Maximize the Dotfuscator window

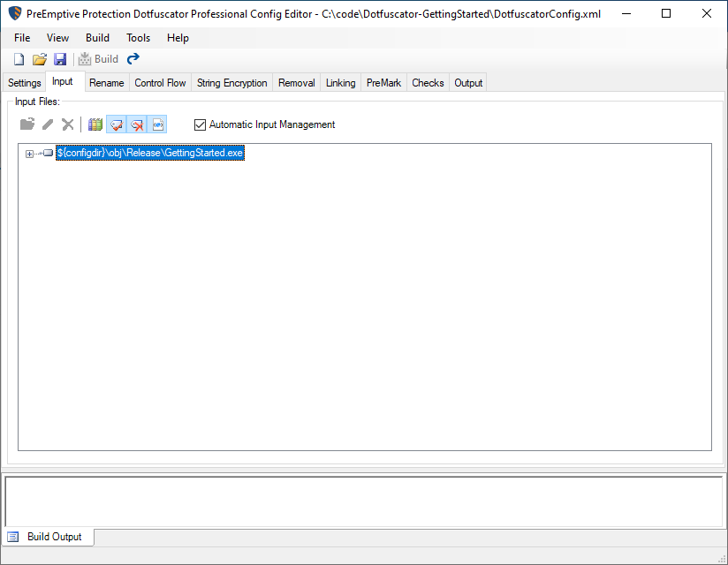666,13
